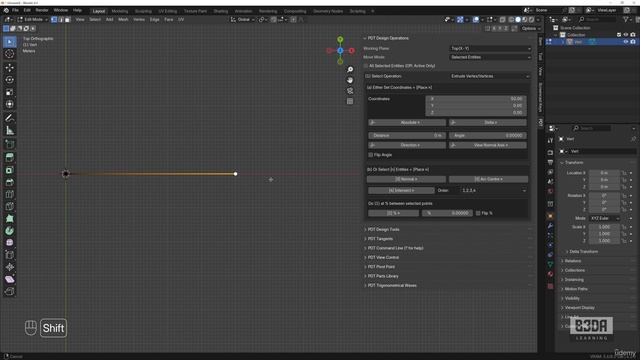640x360 pixels.
Task: Select the Bevel tool
Action: [9, 182]
